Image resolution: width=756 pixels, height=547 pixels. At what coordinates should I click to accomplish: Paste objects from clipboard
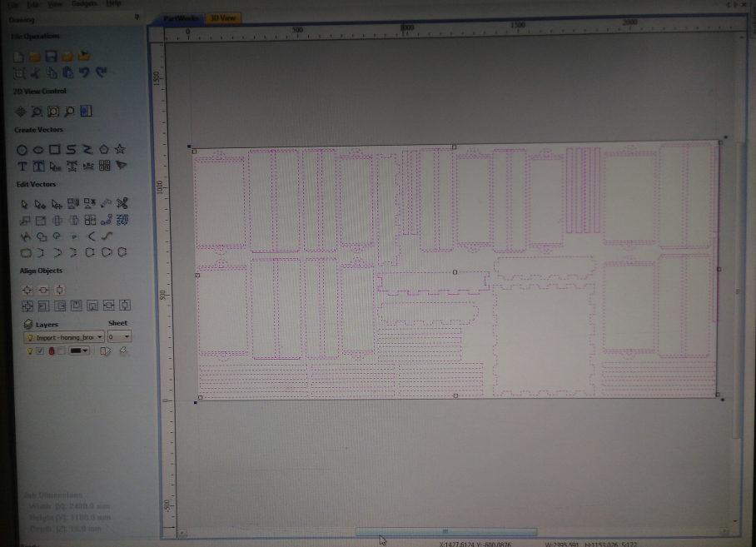click(x=68, y=72)
